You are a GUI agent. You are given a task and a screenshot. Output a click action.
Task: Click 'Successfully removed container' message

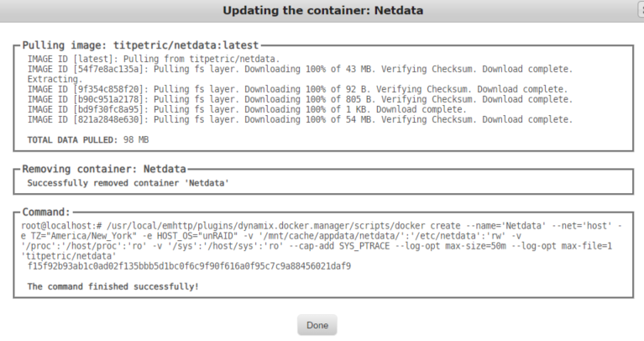pos(128,183)
